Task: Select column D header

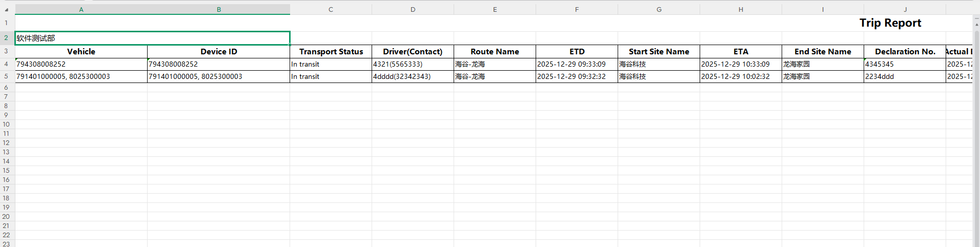Action: click(413, 10)
